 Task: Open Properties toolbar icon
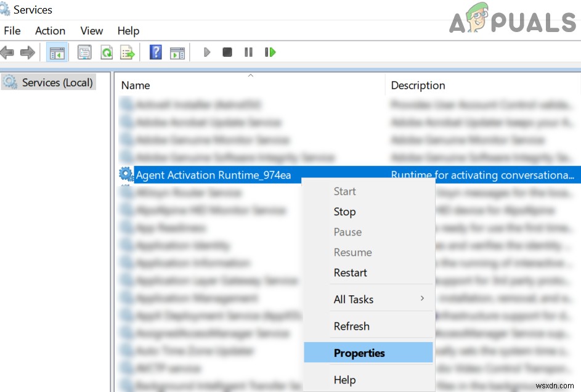84,52
